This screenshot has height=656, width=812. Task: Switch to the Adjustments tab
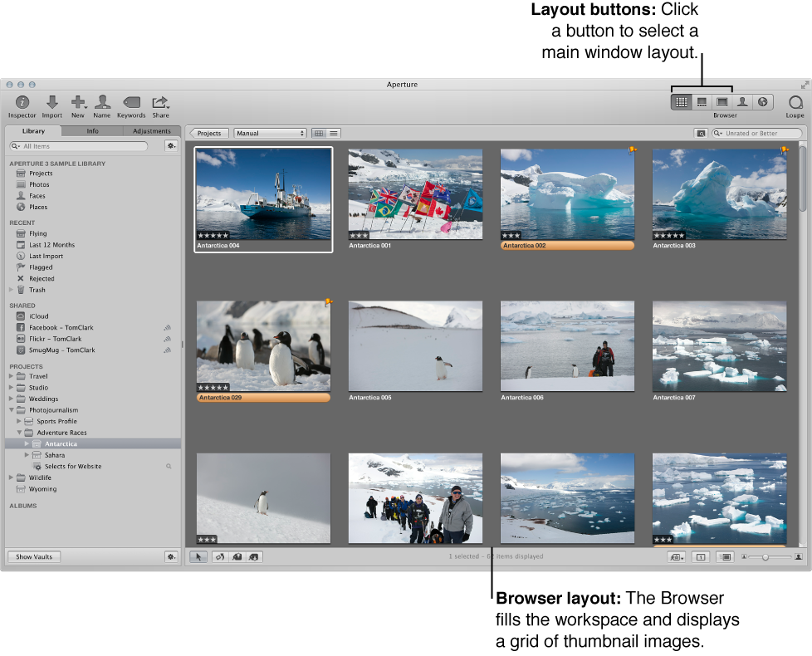coord(152,130)
